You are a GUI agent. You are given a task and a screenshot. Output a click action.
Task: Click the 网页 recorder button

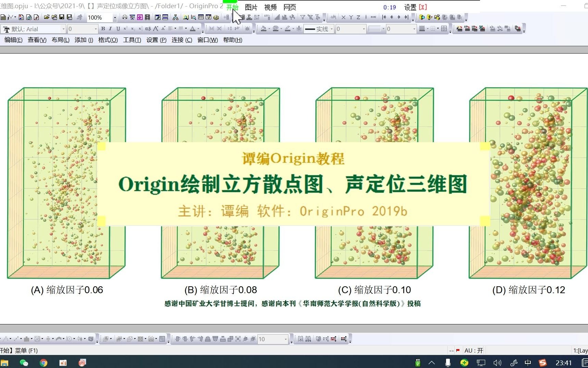pyautogui.click(x=290, y=7)
